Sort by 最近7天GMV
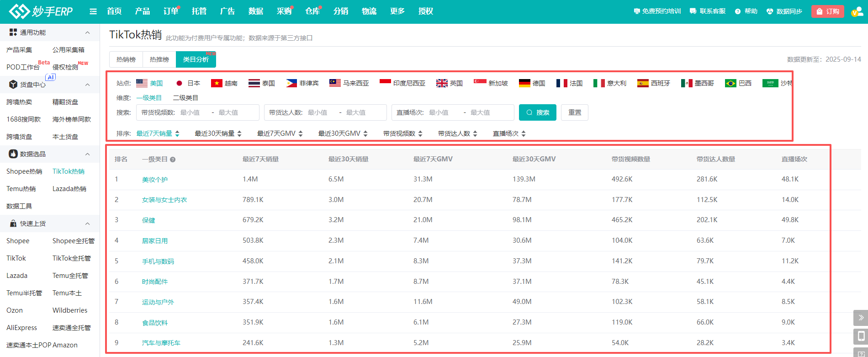This screenshot has height=357, width=868. [280, 133]
